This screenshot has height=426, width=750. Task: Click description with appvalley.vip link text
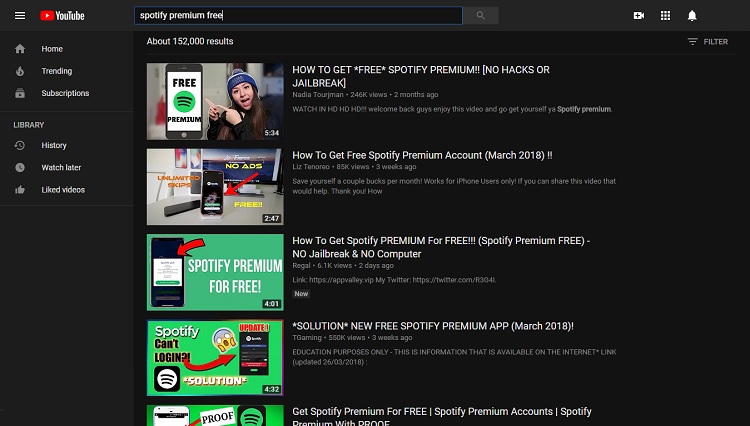(394, 280)
